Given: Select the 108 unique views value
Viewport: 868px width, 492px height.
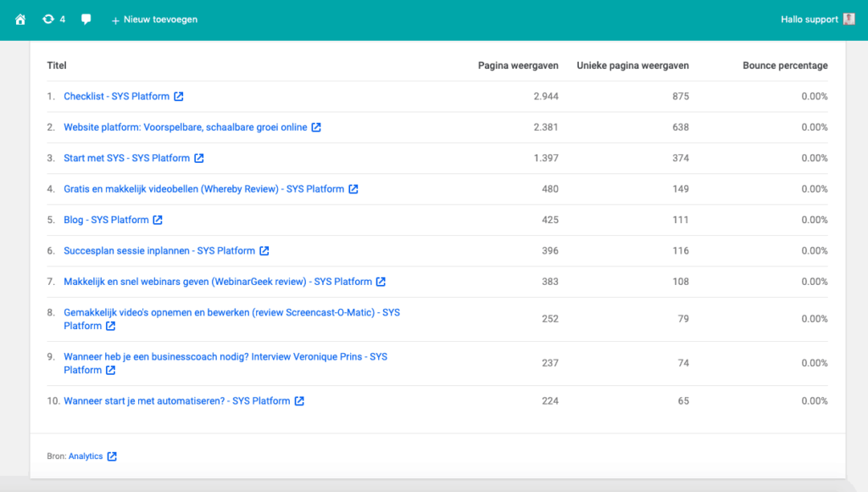Looking at the screenshot, I should click(x=681, y=282).
